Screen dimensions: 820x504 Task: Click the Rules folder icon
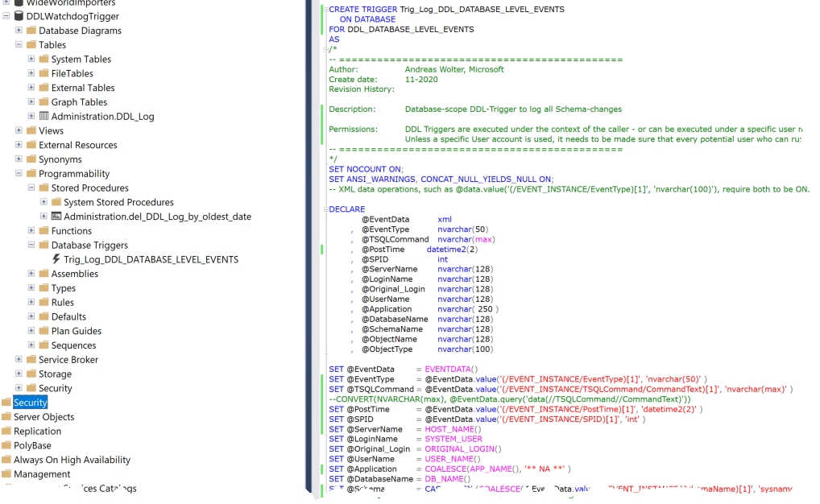[x=44, y=302]
